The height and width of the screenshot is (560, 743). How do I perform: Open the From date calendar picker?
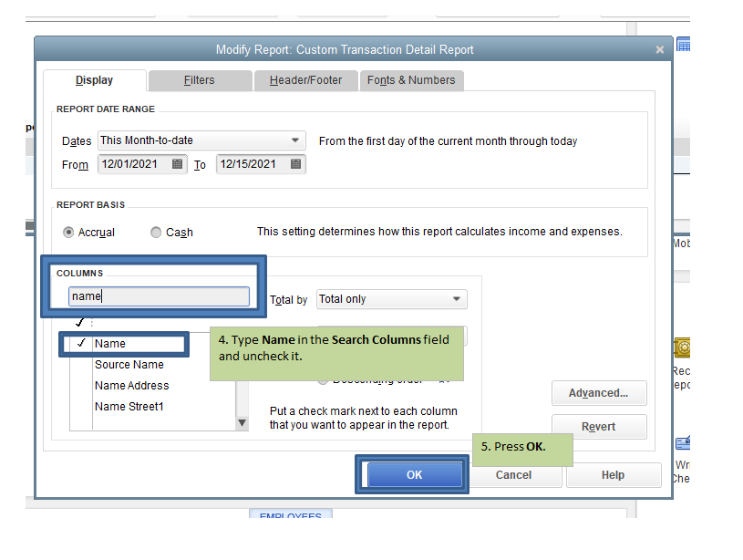pyautogui.click(x=178, y=164)
